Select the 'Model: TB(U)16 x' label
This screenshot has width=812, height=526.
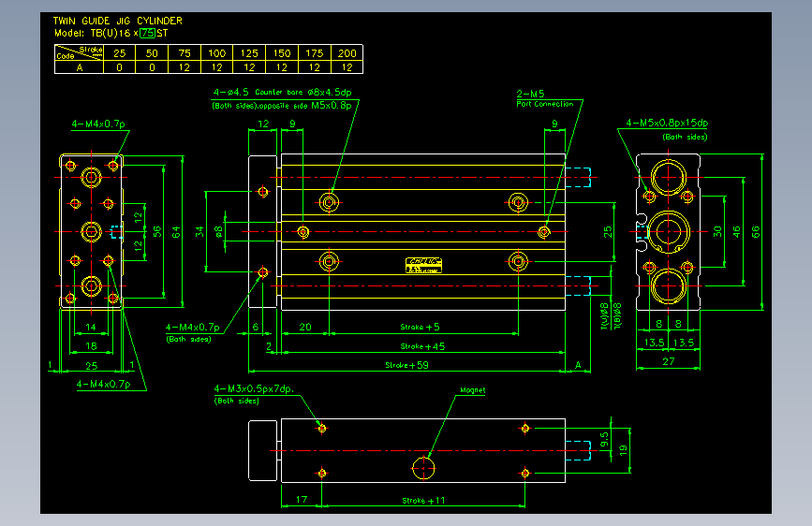96,33
